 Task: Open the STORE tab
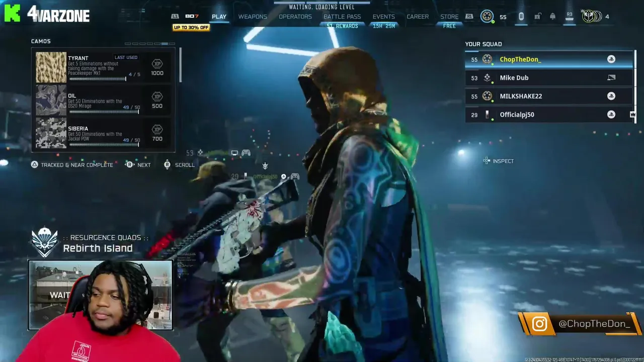(449, 17)
